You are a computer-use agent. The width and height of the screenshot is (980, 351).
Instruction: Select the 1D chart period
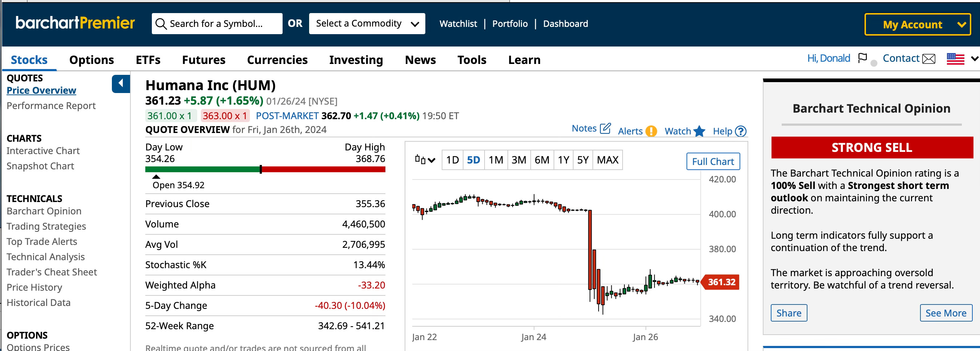[x=452, y=160]
